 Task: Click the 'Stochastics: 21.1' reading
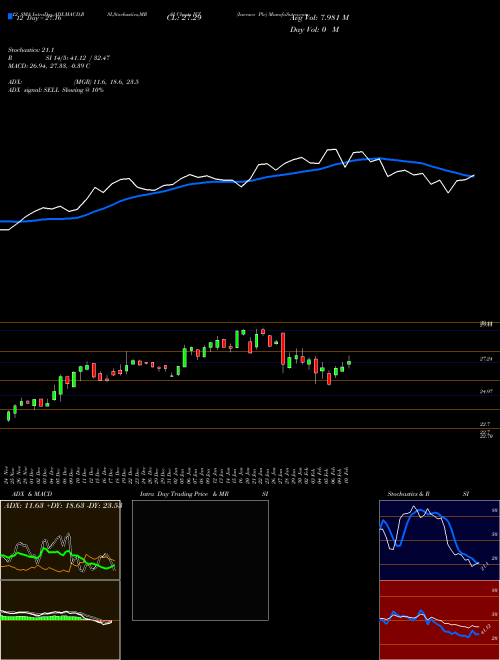tap(31, 50)
